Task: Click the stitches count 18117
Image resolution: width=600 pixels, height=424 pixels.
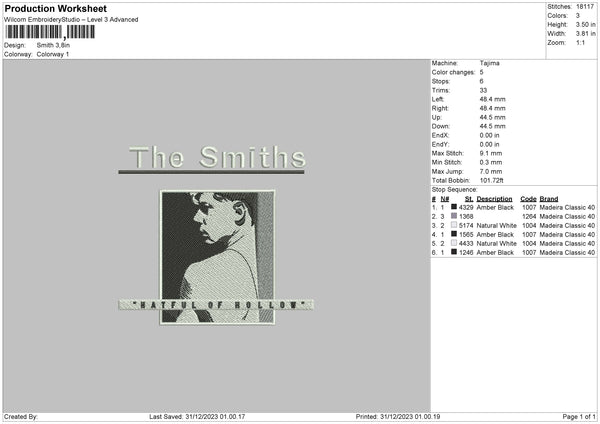Action: (x=585, y=7)
